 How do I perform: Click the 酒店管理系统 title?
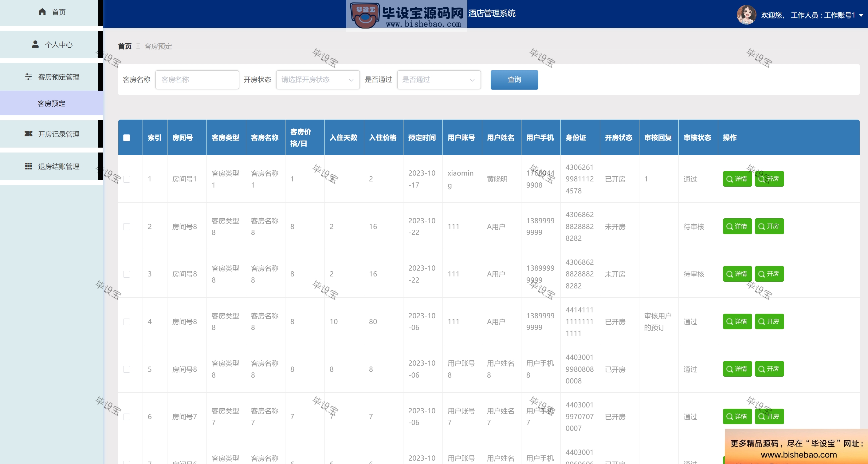(x=492, y=14)
